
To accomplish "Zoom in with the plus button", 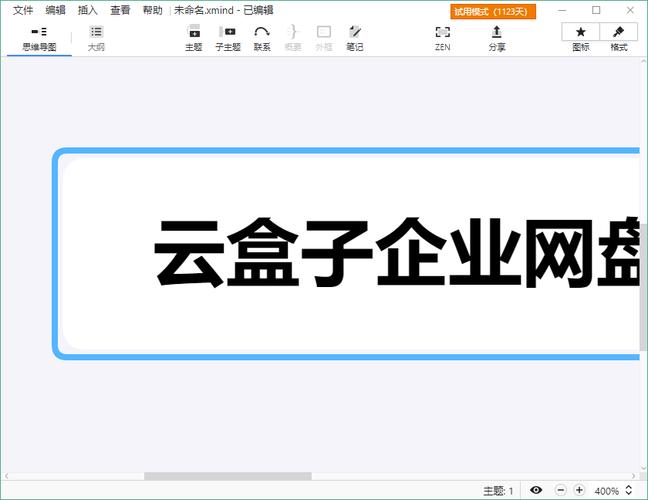I will coord(579,490).
